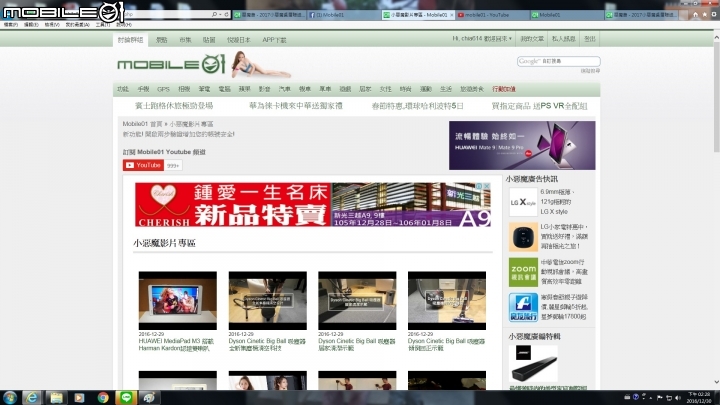This screenshot has width=720, height=405.
Task: Switch to the (1) Mobile01 Facebook tab
Action: (x=343, y=15)
